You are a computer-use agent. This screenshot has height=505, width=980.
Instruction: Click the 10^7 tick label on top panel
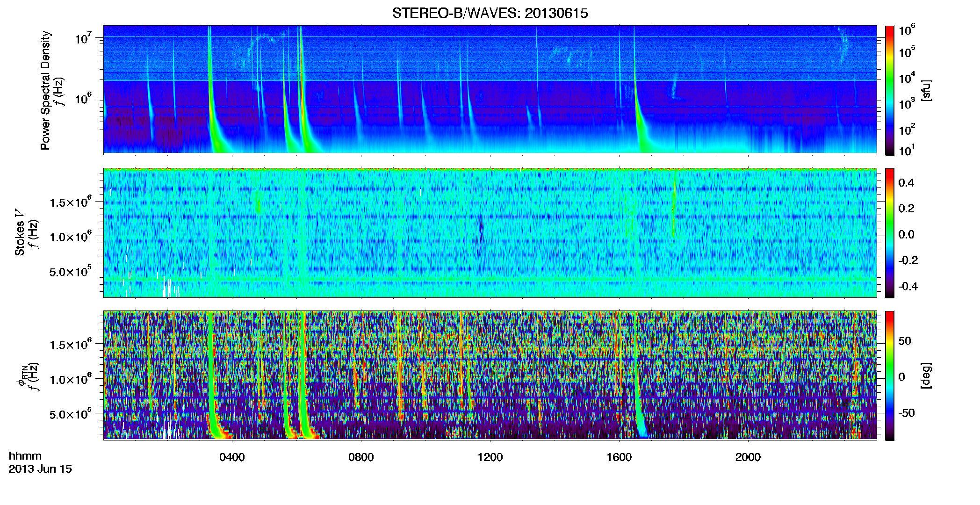(84, 38)
